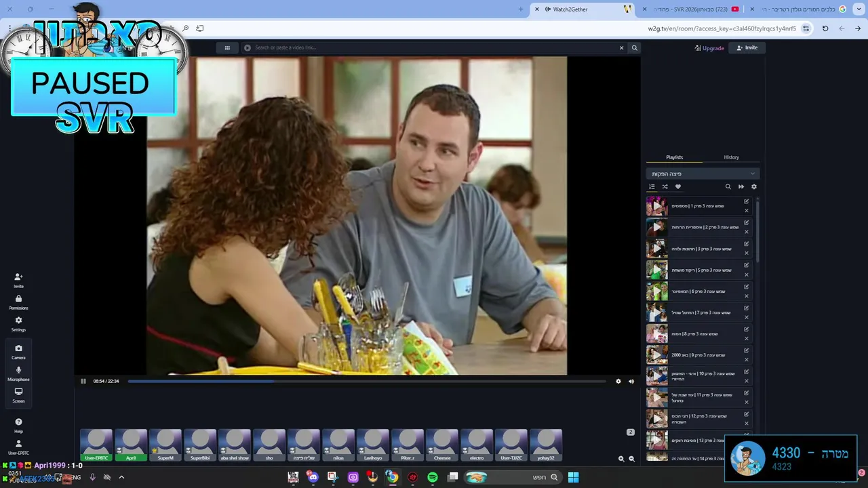Click the playlist favorite heart icon

point(677,186)
